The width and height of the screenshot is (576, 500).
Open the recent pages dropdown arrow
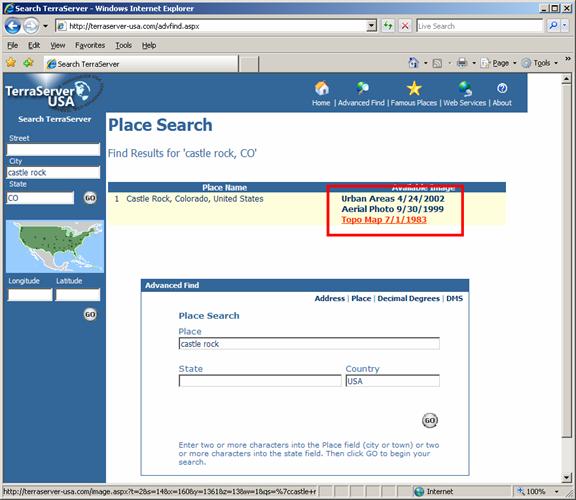click(46, 26)
